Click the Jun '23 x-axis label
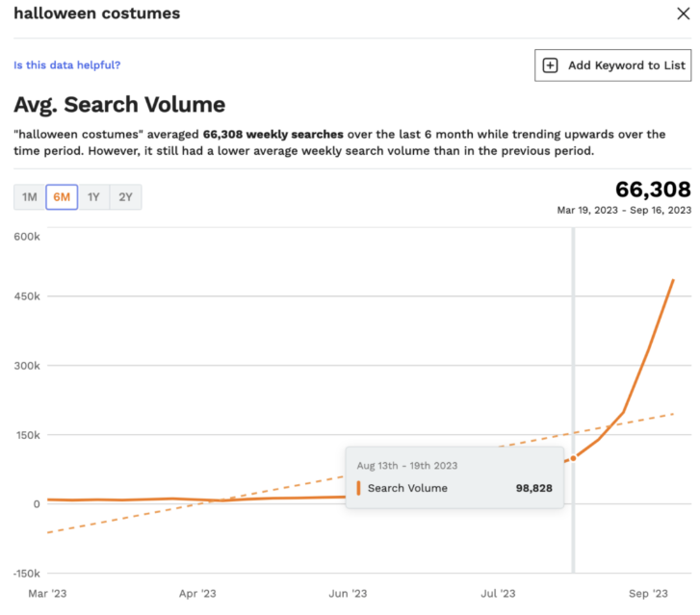This screenshot has height=615, width=700. [348, 594]
